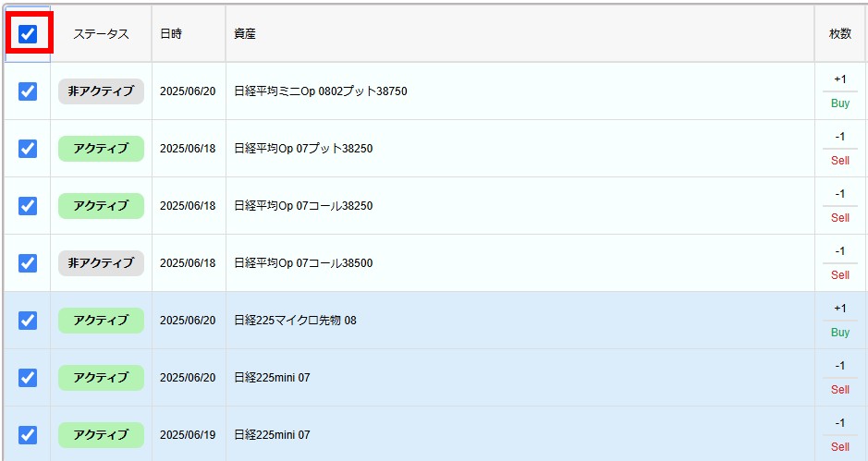Click Buy label in the プット38750 row

839,103
